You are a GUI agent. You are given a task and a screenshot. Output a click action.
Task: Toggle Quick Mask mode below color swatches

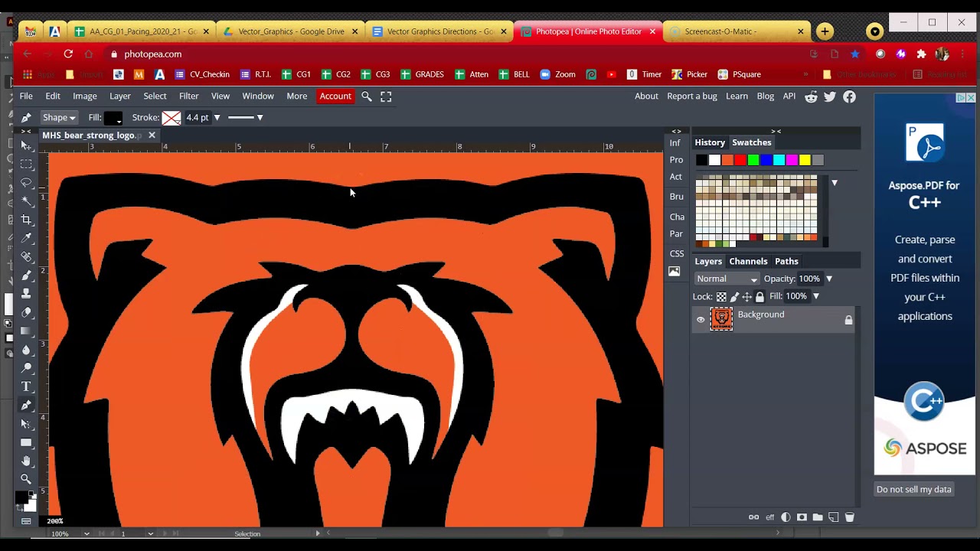pyautogui.click(x=26, y=521)
